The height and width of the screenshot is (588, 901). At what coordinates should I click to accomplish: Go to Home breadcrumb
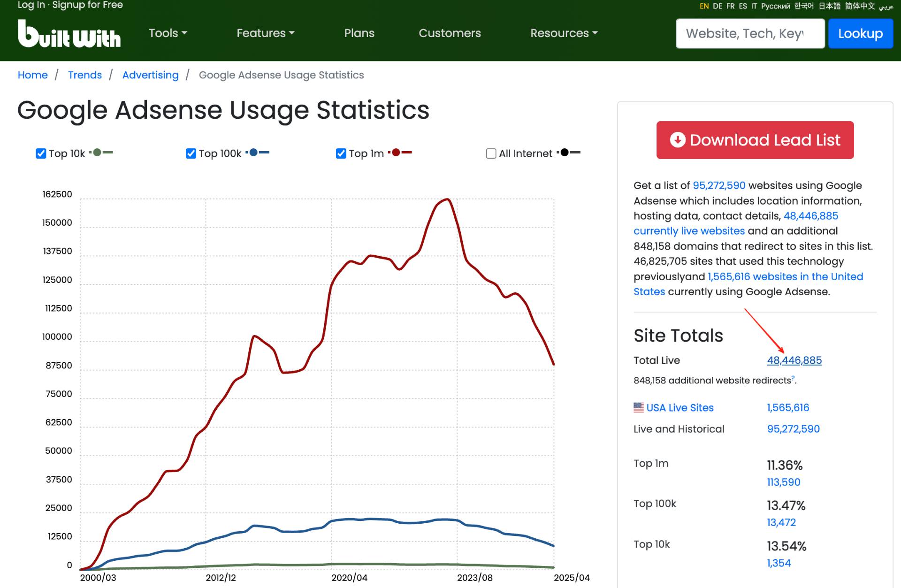pyautogui.click(x=33, y=75)
